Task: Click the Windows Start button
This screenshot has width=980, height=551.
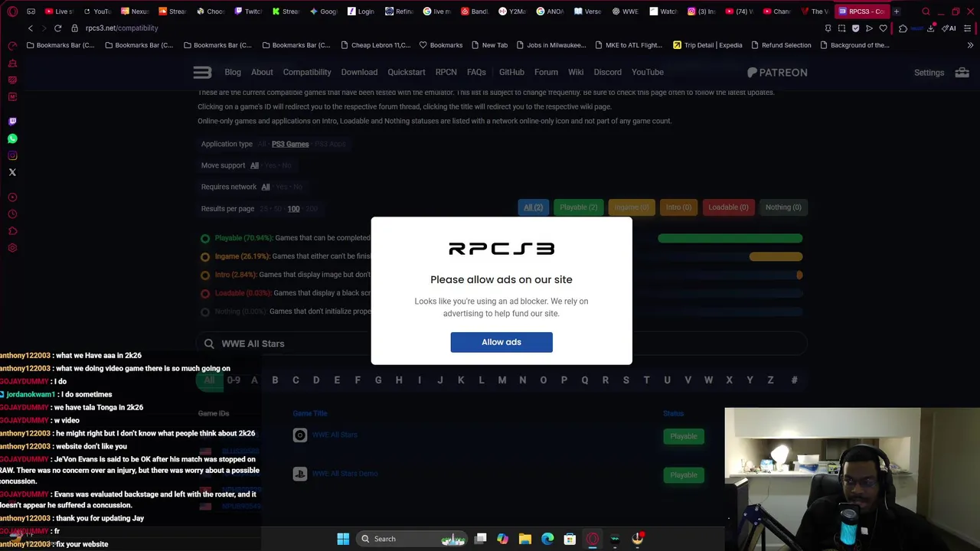Action: (343, 539)
